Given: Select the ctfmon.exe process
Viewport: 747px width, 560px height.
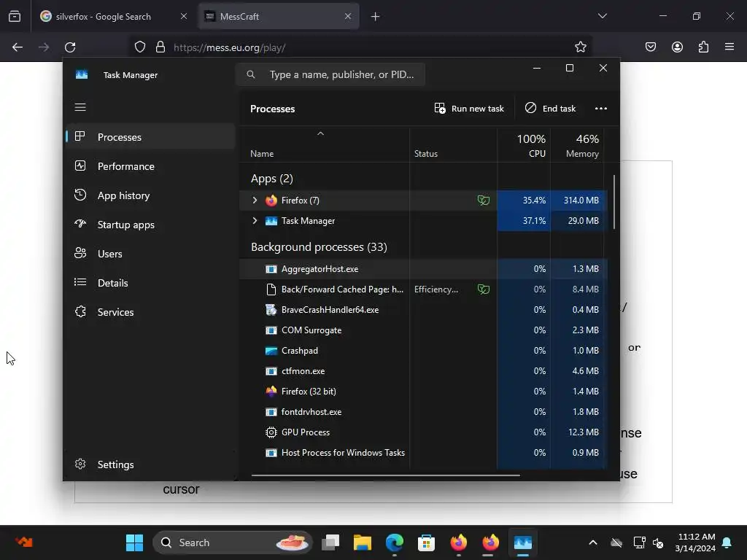Looking at the screenshot, I should pos(423,371).
